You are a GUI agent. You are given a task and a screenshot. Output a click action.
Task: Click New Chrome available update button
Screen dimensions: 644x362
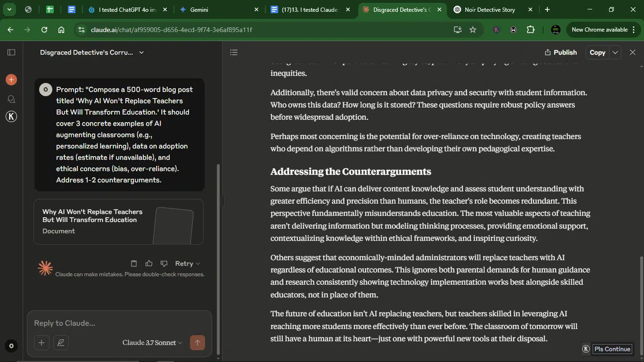[x=603, y=30]
